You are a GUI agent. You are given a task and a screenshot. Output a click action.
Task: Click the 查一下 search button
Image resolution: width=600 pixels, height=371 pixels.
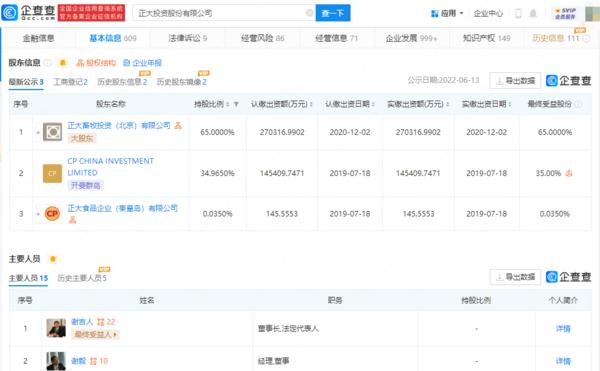(x=333, y=13)
